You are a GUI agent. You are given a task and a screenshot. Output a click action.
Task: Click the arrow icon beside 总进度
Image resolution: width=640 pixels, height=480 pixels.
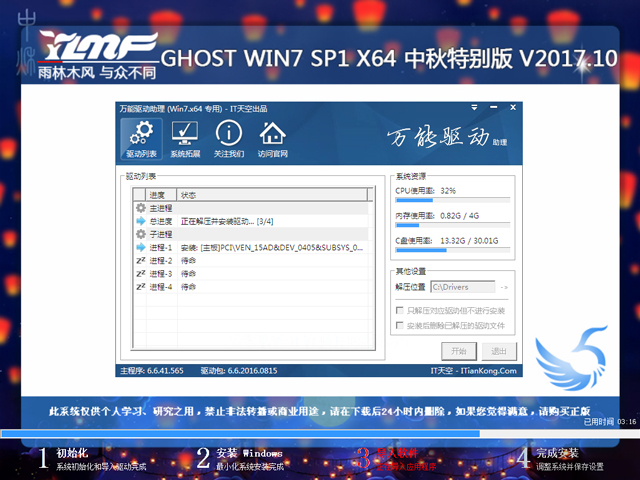tap(140, 221)
